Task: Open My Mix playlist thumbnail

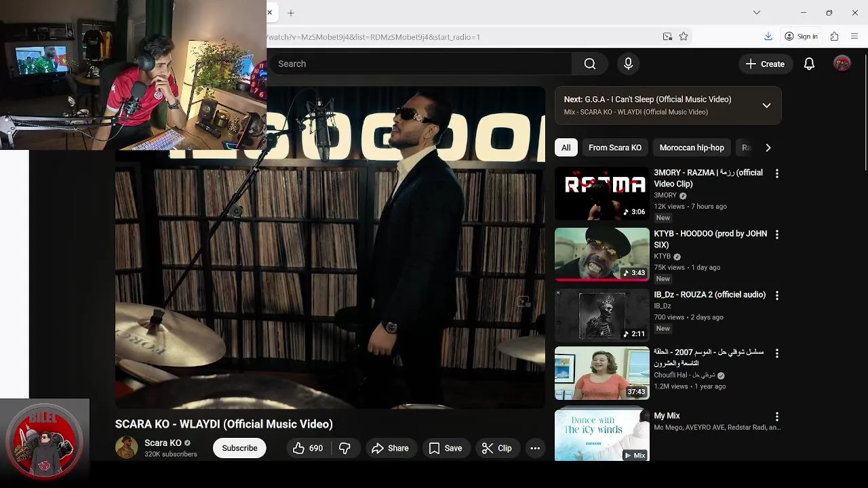Action: pos(602,434)
